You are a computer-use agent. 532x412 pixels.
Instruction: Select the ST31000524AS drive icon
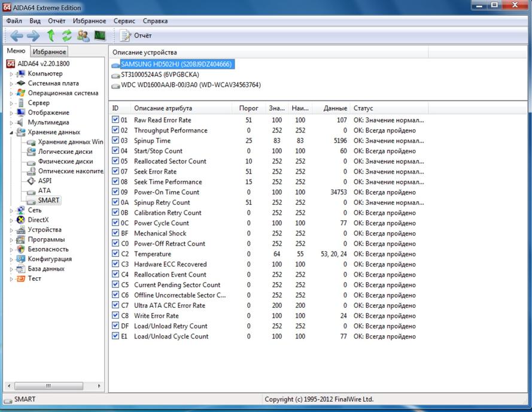tap(115, 75)
